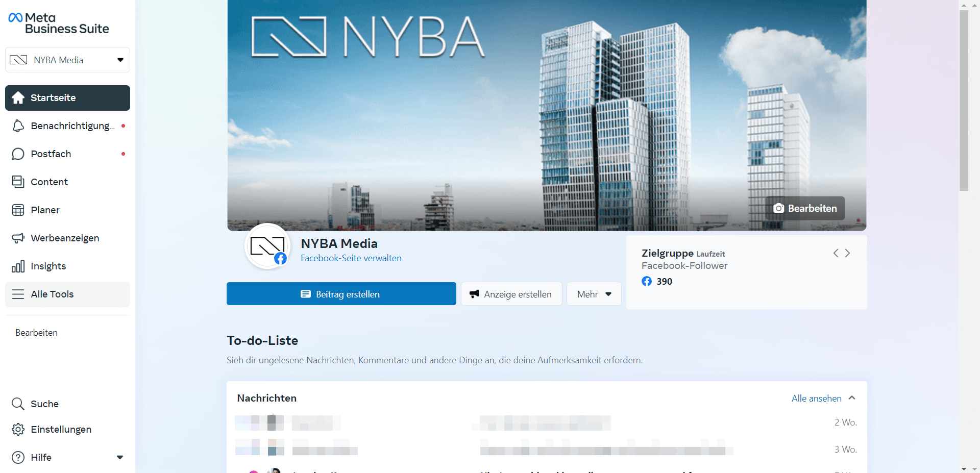Expand the Hilfe dropdown arrow

point(120,458)
